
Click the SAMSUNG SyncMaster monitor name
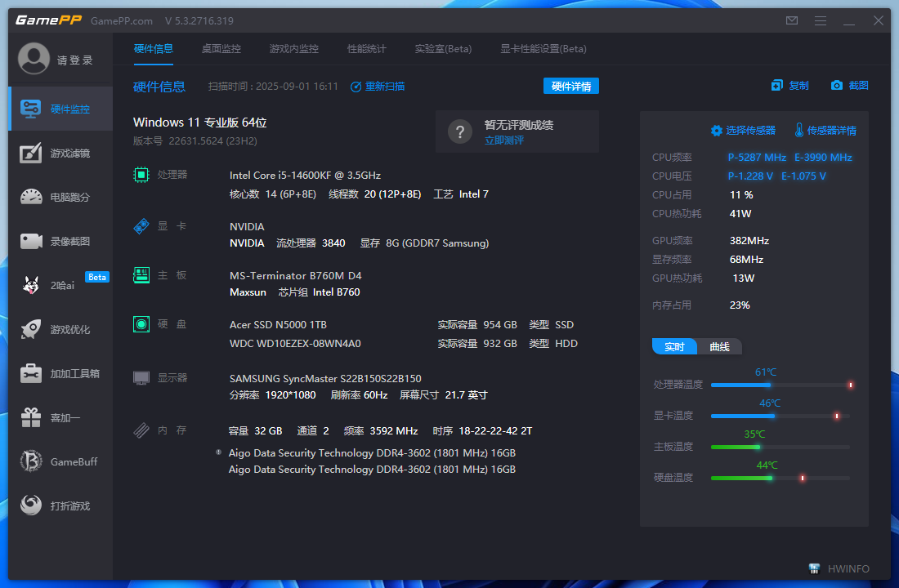pos(325,379)
